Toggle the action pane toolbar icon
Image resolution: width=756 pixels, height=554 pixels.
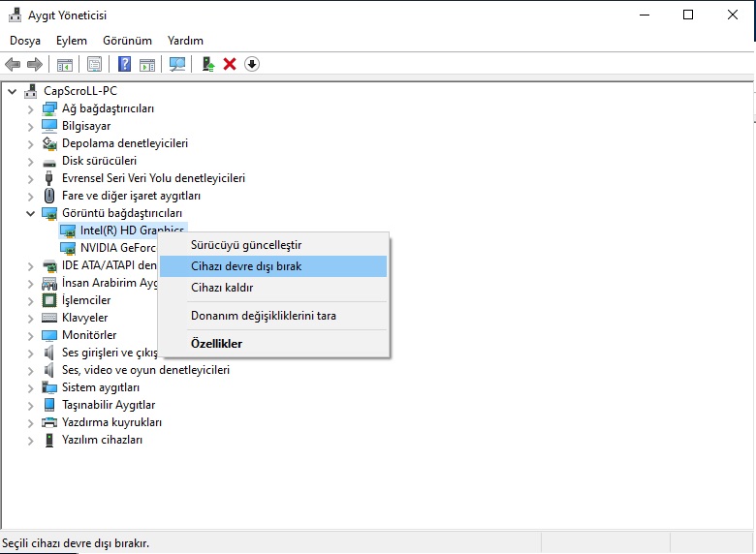point(147,64)
